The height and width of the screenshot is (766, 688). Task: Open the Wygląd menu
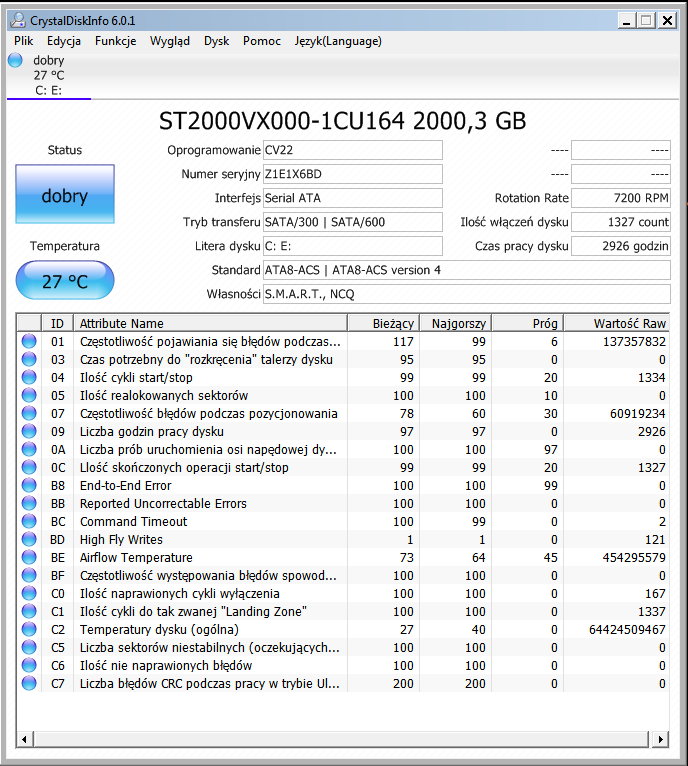pos(170,41)
